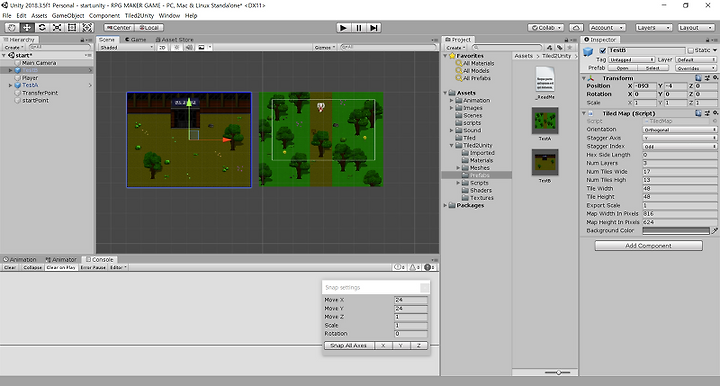Click the Move X snap field
The height and width of the screenshot is (386, 720).
point(411,300)
